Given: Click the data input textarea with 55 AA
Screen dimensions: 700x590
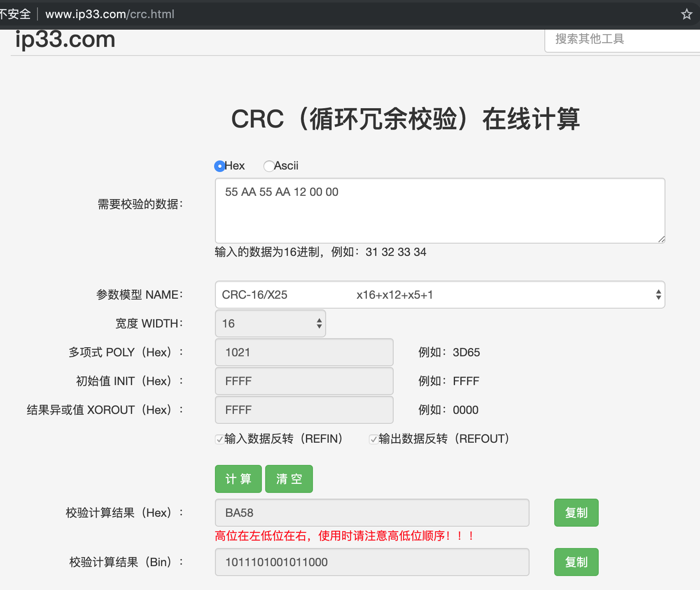Looking at the screenshot, I should pos(440,211).
